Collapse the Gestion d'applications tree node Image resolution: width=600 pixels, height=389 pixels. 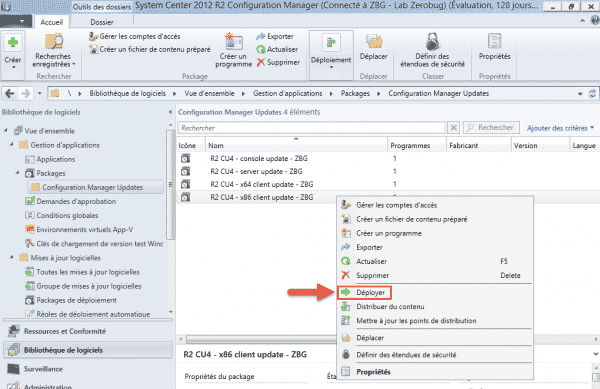pyautogui.click(x=11, y=145)
